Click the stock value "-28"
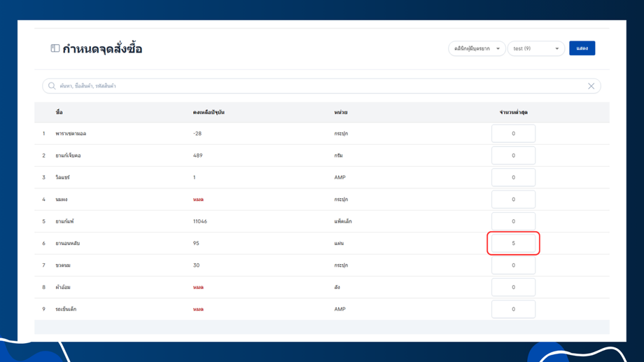Screen dimensions: 644x362 197,134
